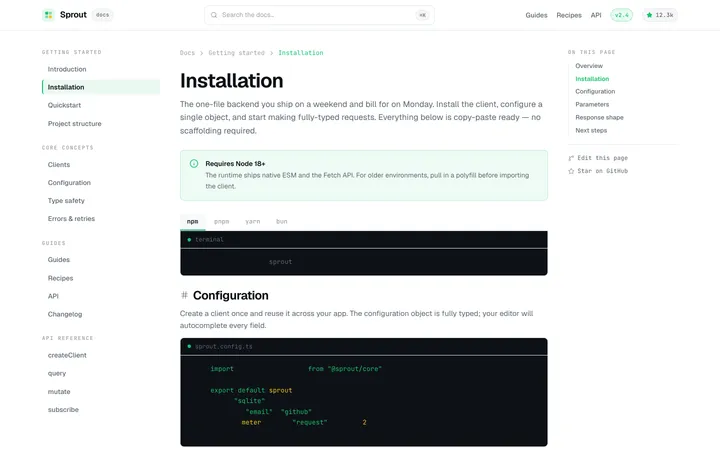
Task: Open Changelog in the sidebar
Action: point(101,314)
